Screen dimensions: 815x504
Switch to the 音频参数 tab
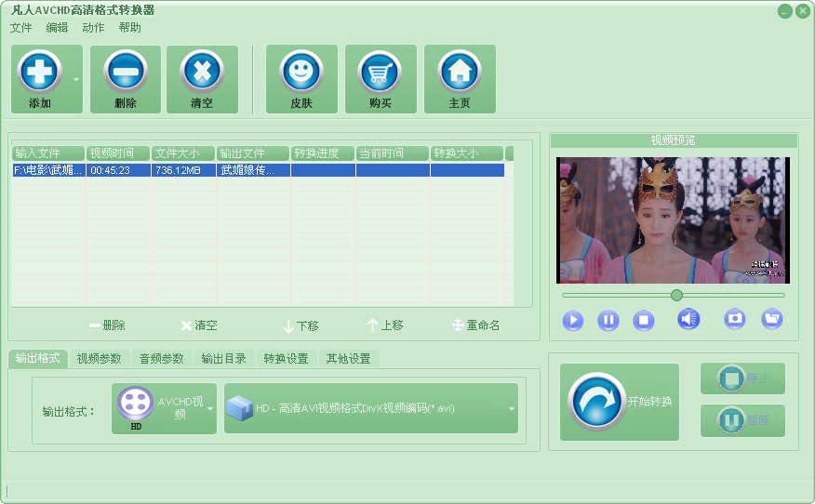pos(161,359)
